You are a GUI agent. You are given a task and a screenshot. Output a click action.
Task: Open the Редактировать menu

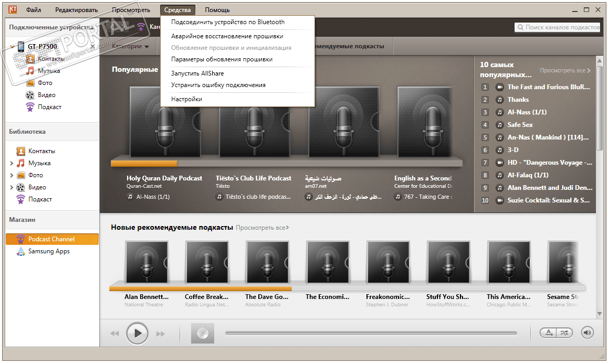76,10
